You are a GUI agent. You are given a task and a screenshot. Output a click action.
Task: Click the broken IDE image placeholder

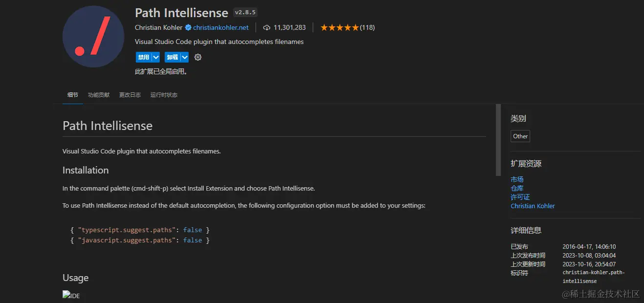(70, 295)
